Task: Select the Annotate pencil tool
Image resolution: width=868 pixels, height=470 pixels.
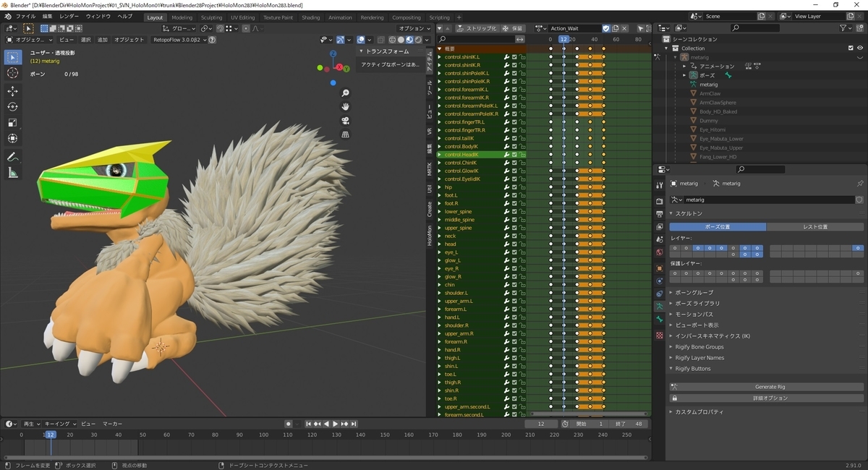Action: 13,157
